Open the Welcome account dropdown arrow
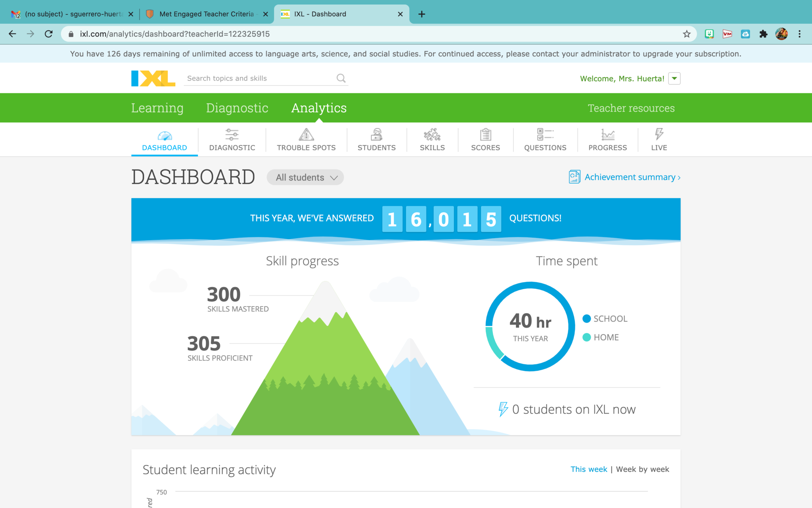Viewport: 812px width, 508px height. click(674, 79)
